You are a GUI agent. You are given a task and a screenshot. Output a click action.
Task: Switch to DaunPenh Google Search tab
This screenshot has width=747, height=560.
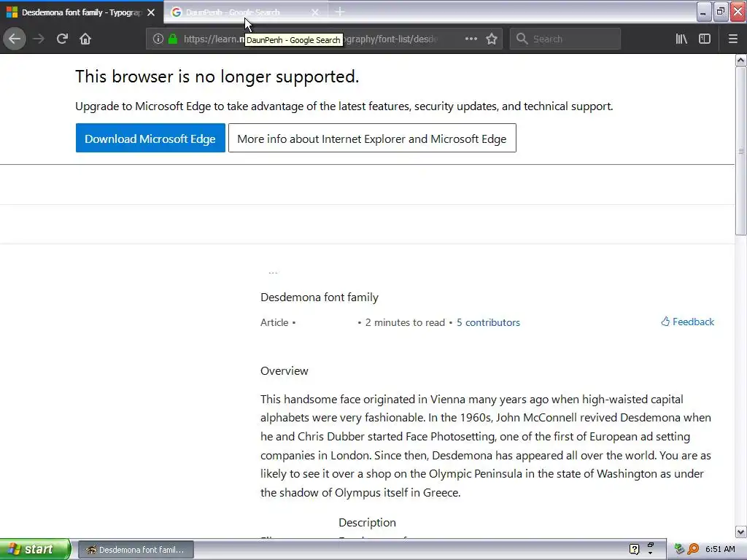click(246, 12)
